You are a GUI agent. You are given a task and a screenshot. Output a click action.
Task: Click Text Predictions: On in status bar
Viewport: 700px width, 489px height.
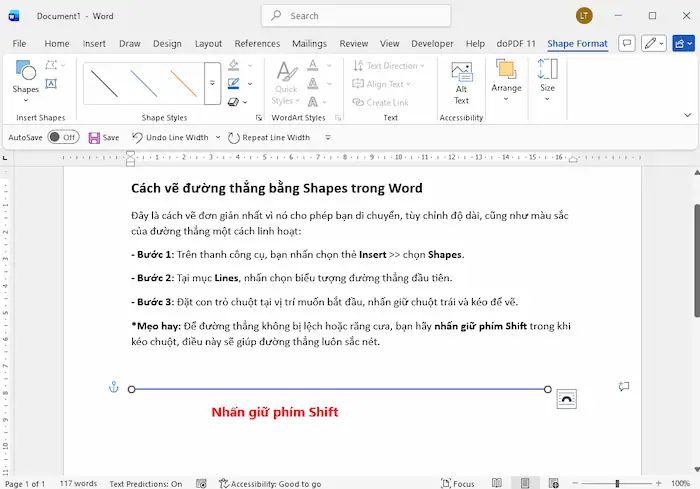pyautogui.click(x=146, y=484)
